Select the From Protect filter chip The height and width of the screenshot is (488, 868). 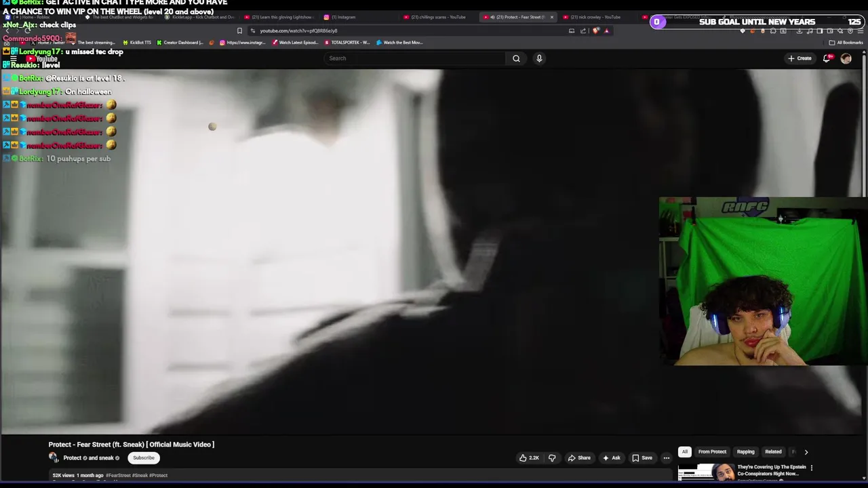coord(712,451)
